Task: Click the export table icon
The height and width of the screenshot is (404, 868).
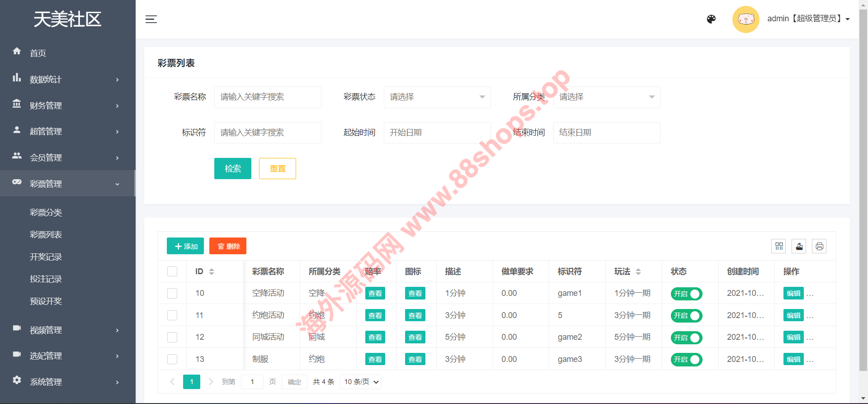Action: (x=799, y=246)
